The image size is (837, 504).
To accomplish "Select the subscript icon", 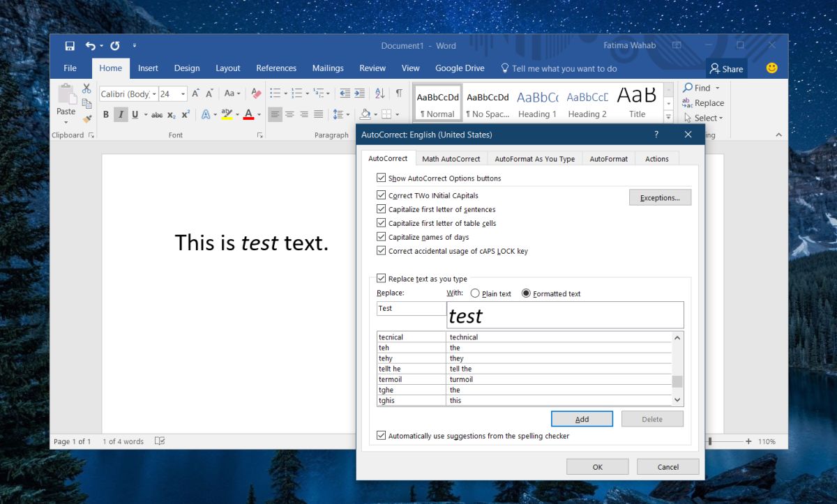I will (x=172, y=113).
